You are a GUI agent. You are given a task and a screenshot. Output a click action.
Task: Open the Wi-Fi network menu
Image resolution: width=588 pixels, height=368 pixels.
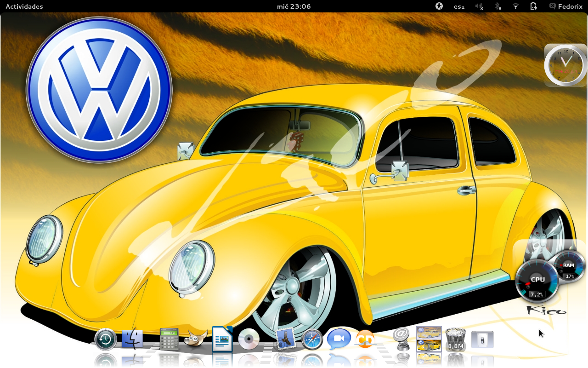click(515, 6)
